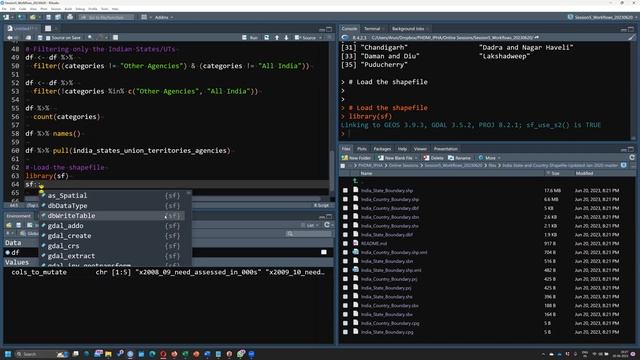
Task: Check the box for India_State_Boundary.dbf
Action: click(x=345, y=235)
